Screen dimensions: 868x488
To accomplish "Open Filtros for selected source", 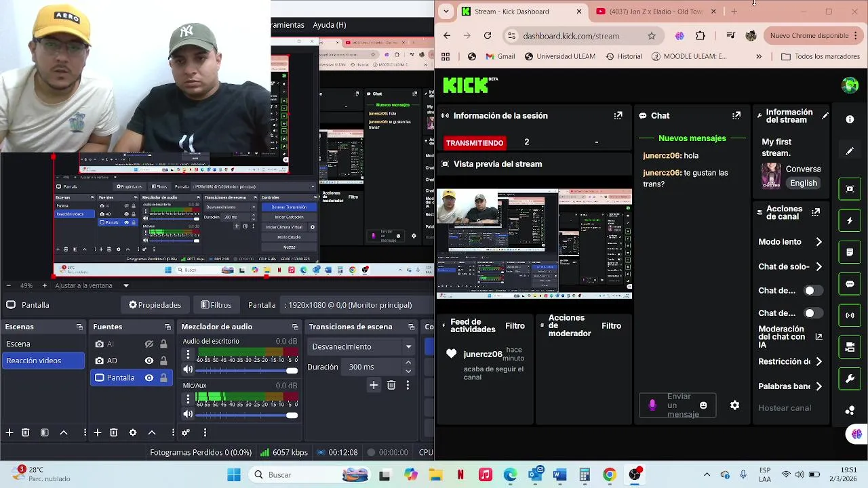I will (x=216, y=305).
